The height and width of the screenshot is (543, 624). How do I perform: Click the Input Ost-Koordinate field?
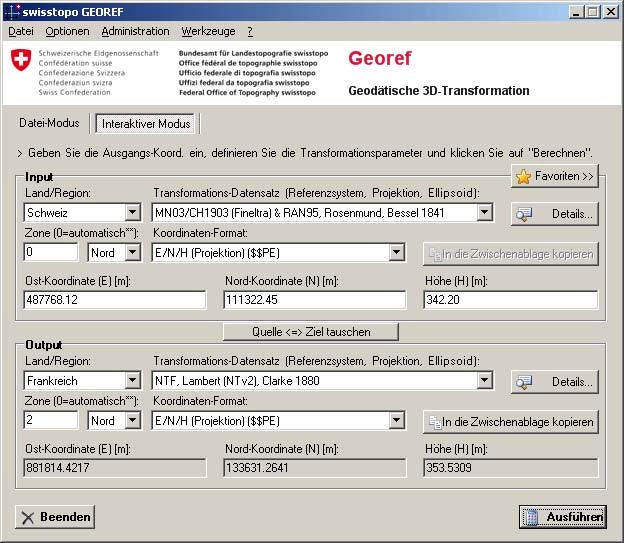click(114, 300)
